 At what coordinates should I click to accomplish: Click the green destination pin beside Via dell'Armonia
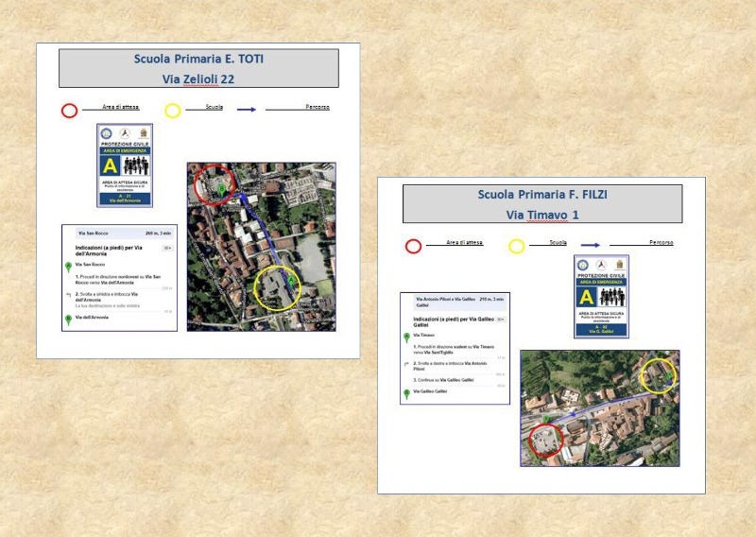pyautogui.click(x=68, y=320)
